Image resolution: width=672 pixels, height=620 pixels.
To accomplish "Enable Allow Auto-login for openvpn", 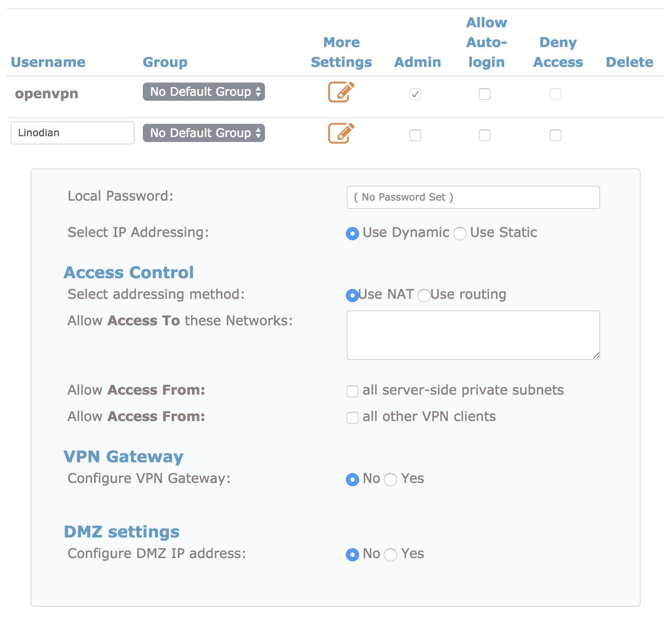I will pos(484,94).
